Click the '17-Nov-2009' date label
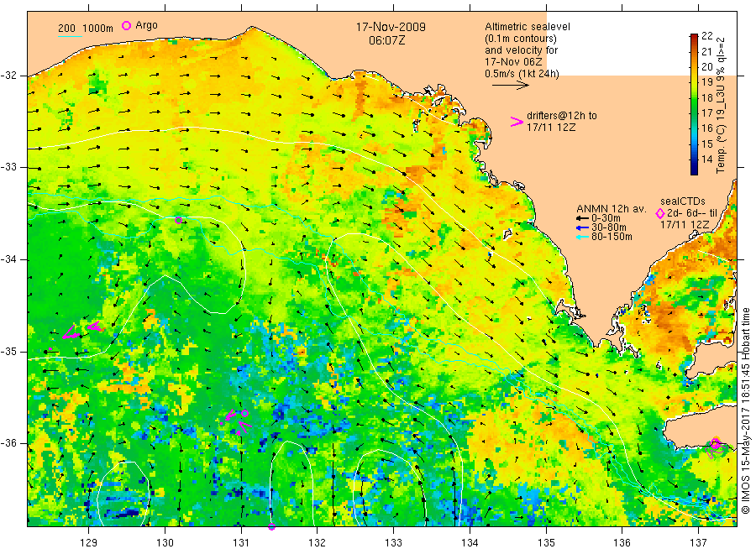The width and height of the screenshot is (756, 554). [x=391, y=27]
